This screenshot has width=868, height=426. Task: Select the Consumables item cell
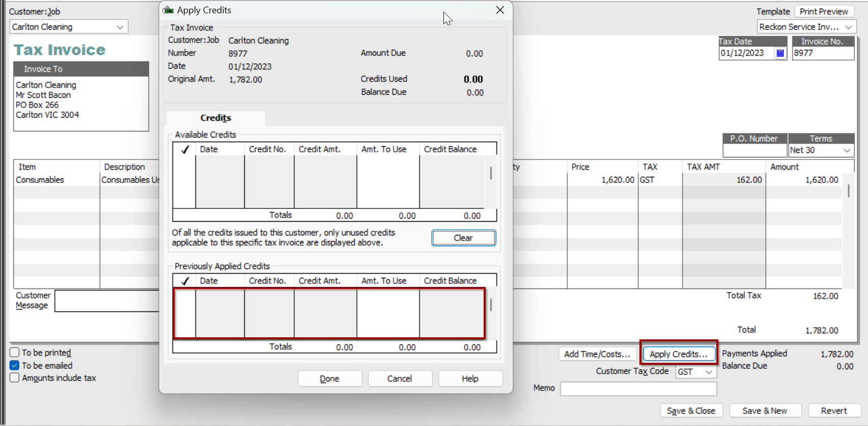coord(57,180)
